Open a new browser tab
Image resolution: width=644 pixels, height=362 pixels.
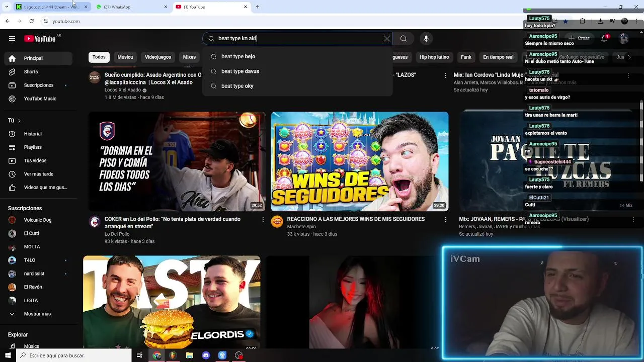(258, 7)
